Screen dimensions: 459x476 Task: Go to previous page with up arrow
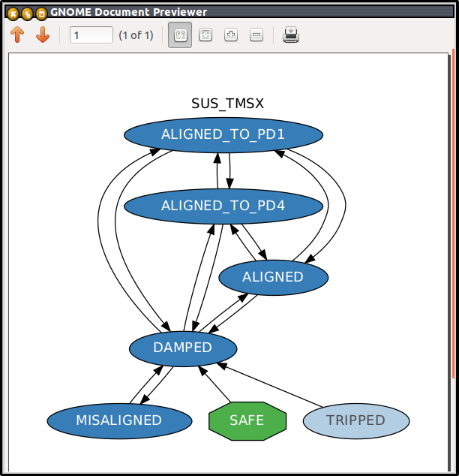(x=17, y=35)
